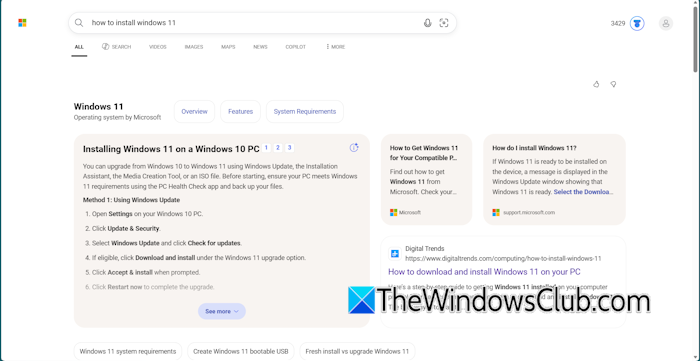Open citation reference 1

click(267, 148)
